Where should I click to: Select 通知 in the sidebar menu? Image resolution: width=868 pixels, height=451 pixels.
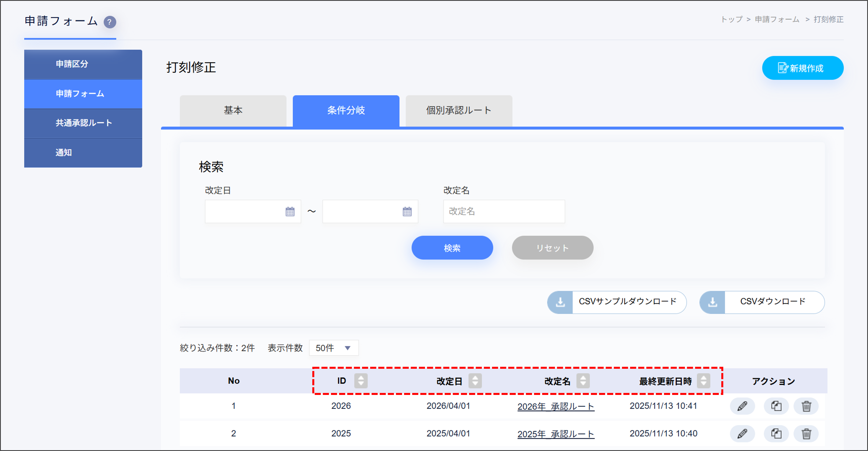pos(83,152)
